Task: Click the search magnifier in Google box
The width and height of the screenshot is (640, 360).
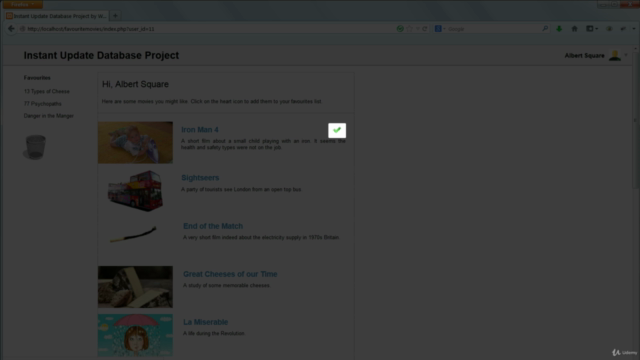Action: 545,29
